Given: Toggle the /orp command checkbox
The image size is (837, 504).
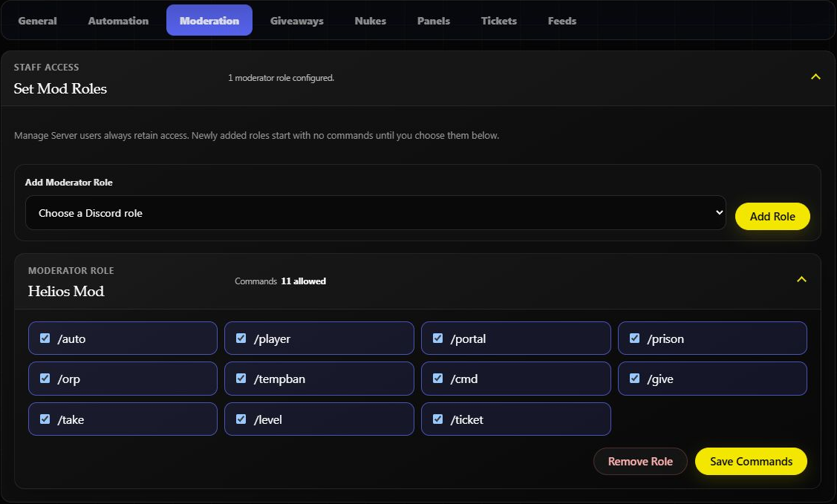Looking at the screenshot, I should (45, 378).
